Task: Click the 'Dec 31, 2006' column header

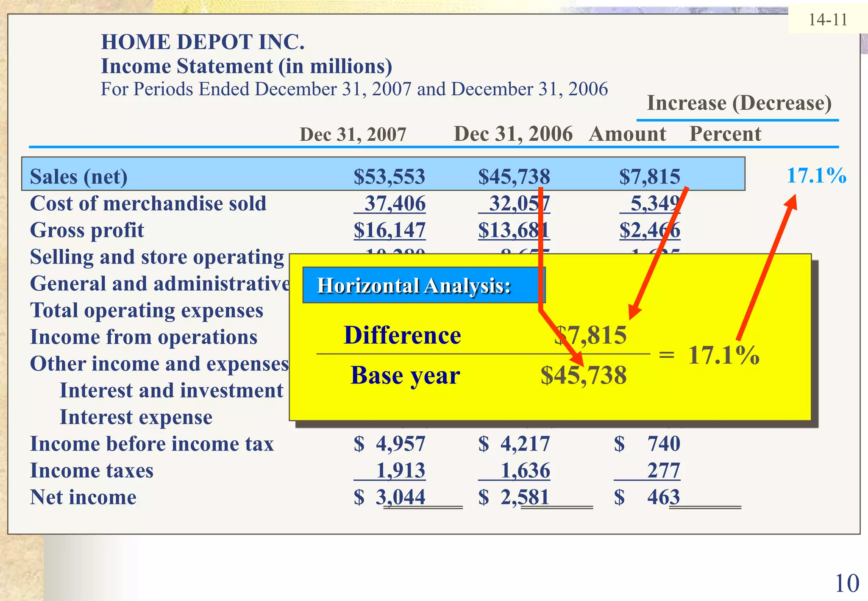Action: click(x=513, y=134)
